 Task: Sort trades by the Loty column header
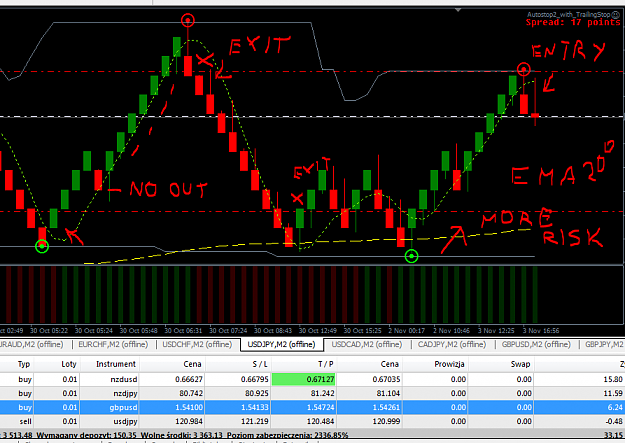pyautogui.click(x=69, y=364)
